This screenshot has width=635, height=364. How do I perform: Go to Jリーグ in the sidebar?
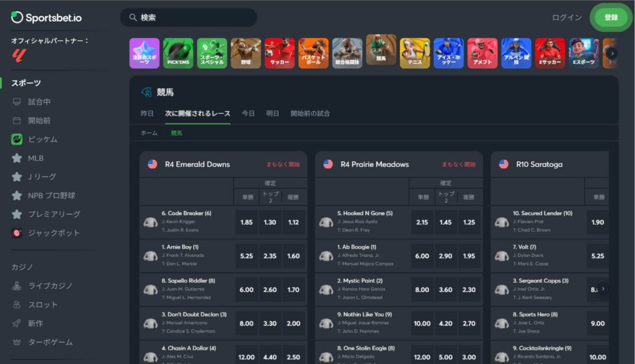point(42,177)
